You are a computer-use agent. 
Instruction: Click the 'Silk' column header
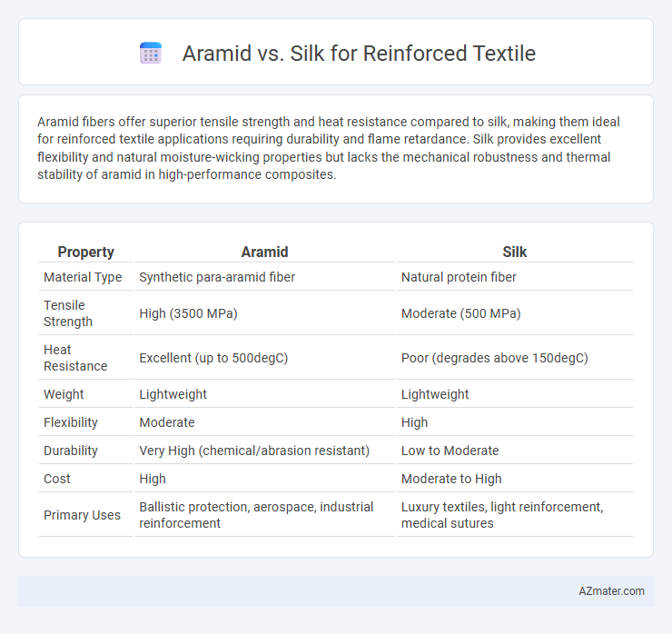click(x=514, y=253)
